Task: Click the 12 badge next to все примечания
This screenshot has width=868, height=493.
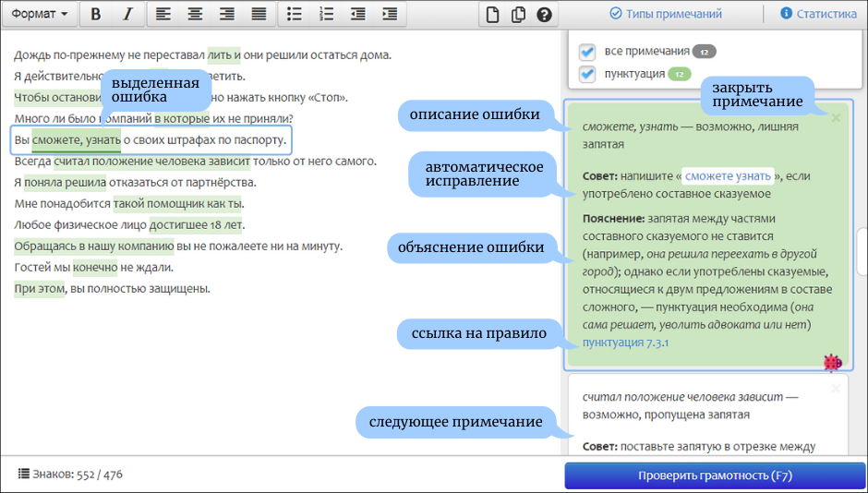Action: click(705, 52)
